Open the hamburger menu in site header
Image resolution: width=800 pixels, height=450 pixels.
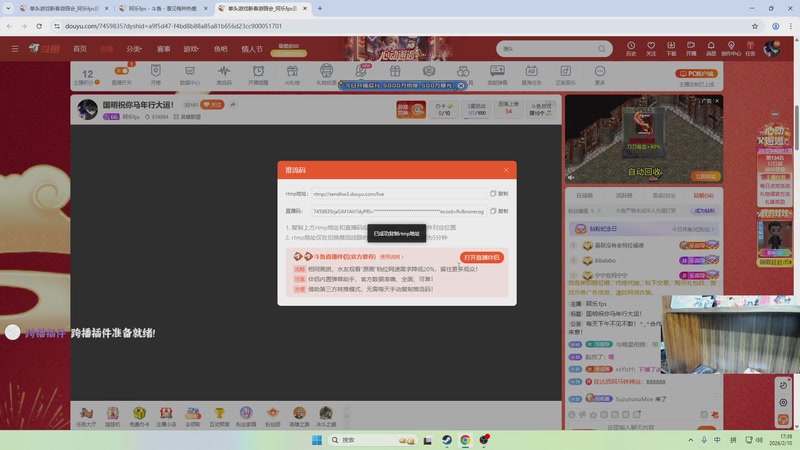coord(15,49)
